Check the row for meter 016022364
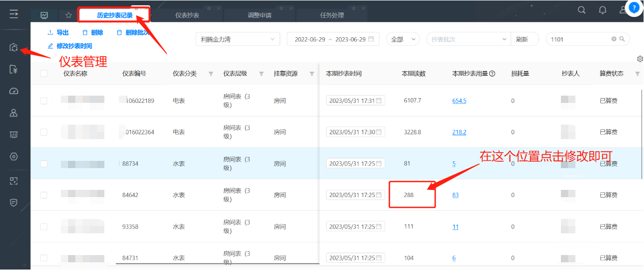The width and height of the screenshot is (644, 271). point(44,132)
